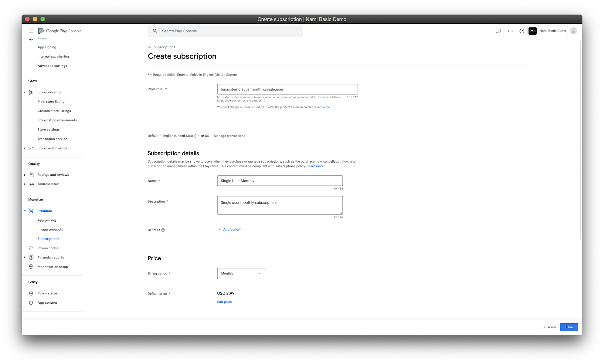
Task: Click the Product ID input field
Action: click(287, 89)
